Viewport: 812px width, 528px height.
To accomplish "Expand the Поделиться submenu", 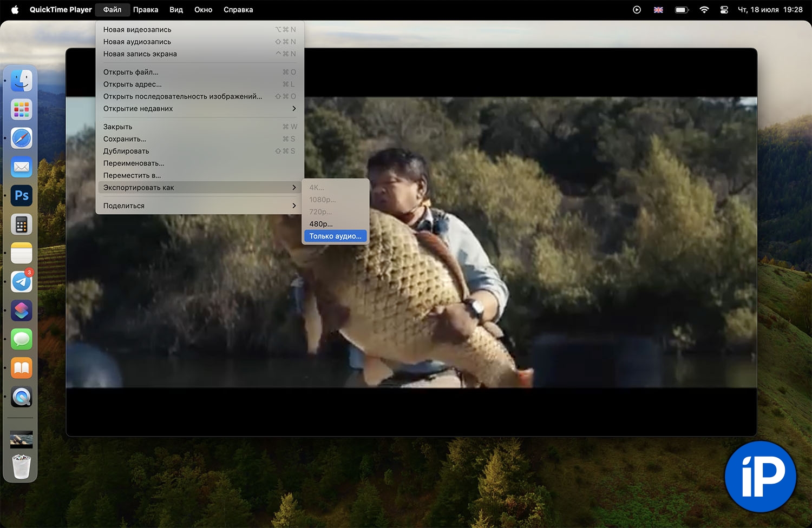I will (199, 206).
